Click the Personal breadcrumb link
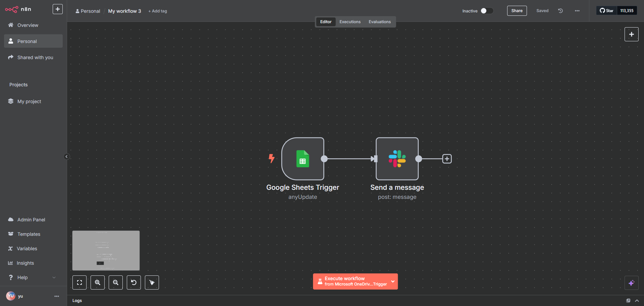The image size is (644, 306). tap(88, 11)
